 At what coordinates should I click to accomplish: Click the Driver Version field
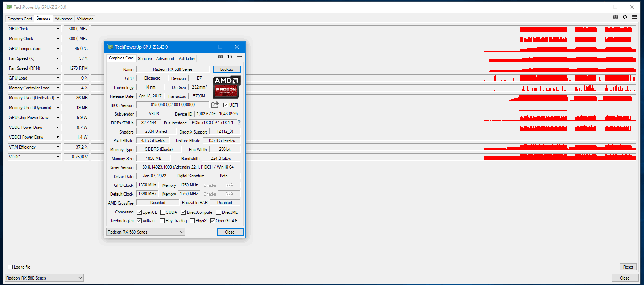pos(188,167)
